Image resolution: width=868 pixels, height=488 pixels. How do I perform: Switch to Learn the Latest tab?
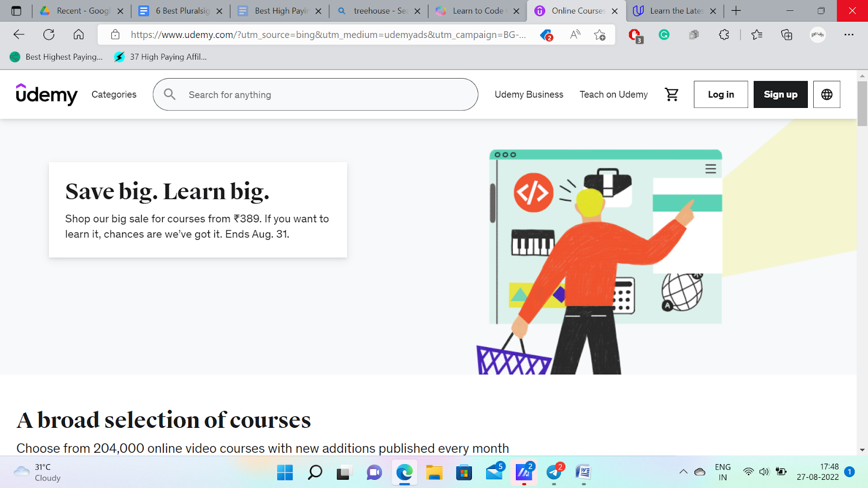pyautogui.click(x=675, y=11)
